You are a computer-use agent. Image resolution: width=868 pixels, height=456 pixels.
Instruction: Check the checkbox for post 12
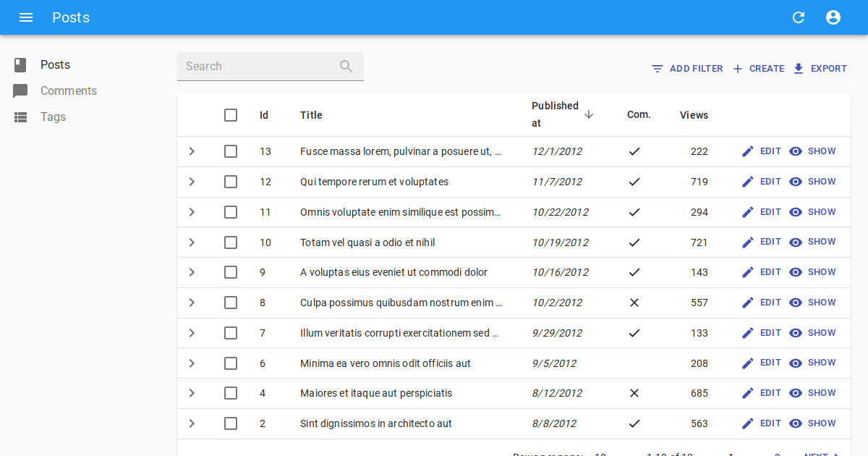(231, 182)
